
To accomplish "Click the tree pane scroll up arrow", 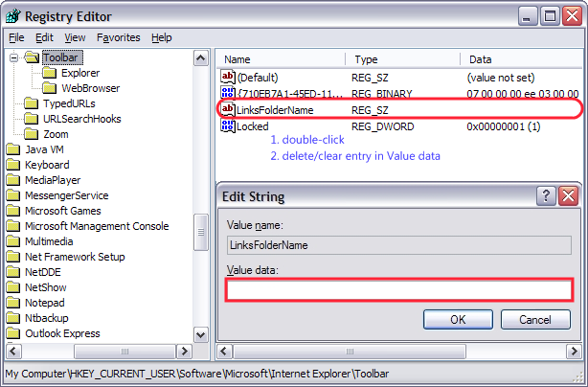I will pos(200,58).
